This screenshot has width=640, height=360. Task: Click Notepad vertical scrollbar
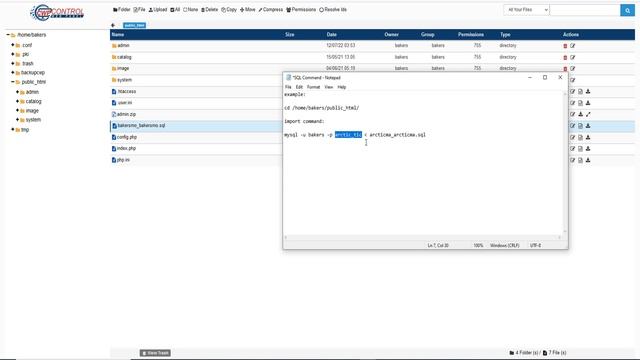tap(565, 163)
